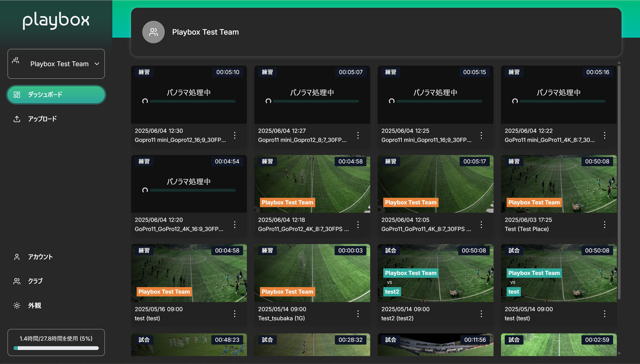Image resolution: width=640 pixels, height=364 pixels.
Task: Open the アカウント menu item
Action: click(x=40, y=257)
